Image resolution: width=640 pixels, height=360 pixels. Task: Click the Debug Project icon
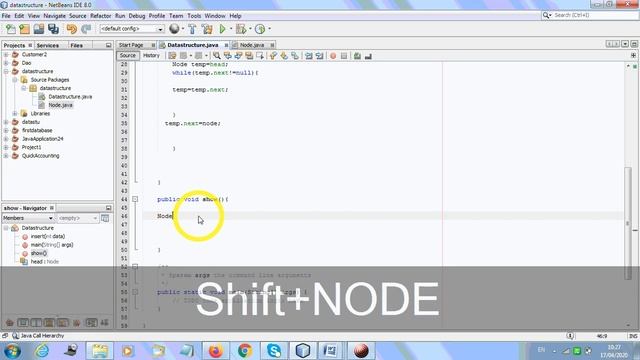(241, 29)
